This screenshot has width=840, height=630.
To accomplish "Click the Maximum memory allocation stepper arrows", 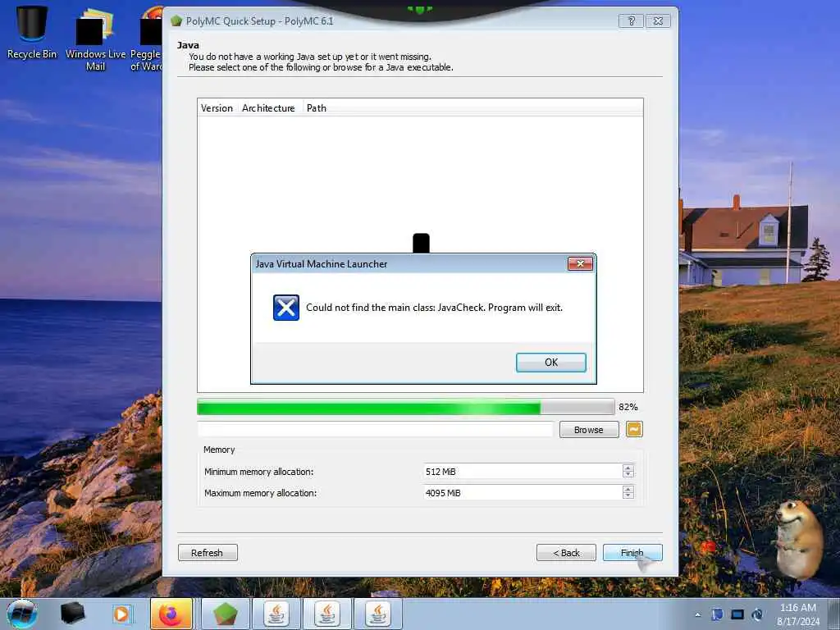I will [x=628, y=492].
